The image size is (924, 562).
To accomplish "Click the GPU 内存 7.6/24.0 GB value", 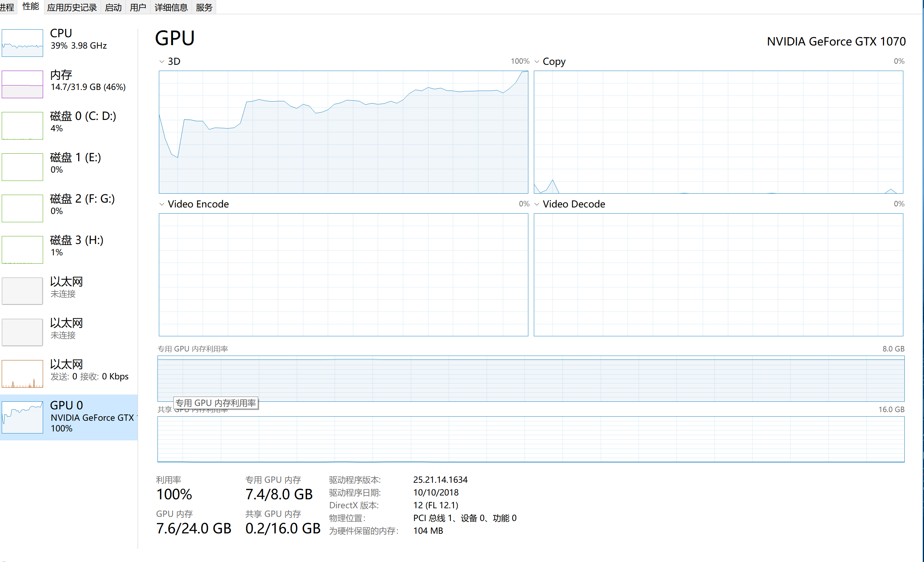I will point(194,528).
